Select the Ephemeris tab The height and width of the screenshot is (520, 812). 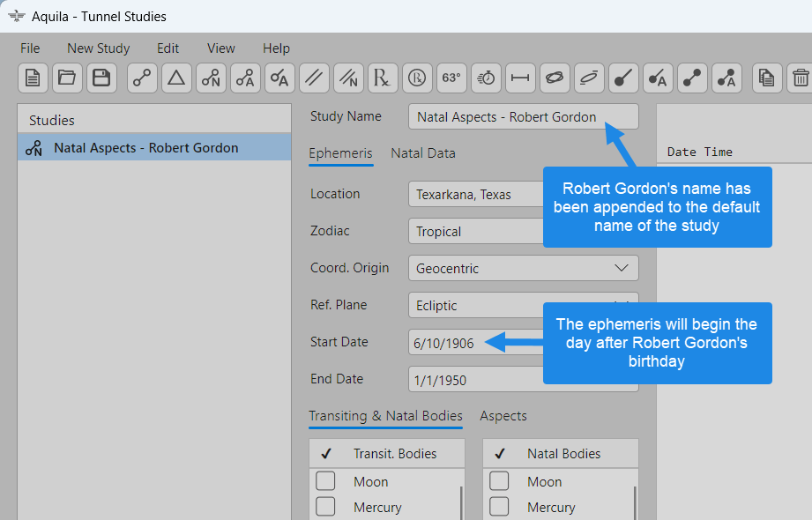340,153
